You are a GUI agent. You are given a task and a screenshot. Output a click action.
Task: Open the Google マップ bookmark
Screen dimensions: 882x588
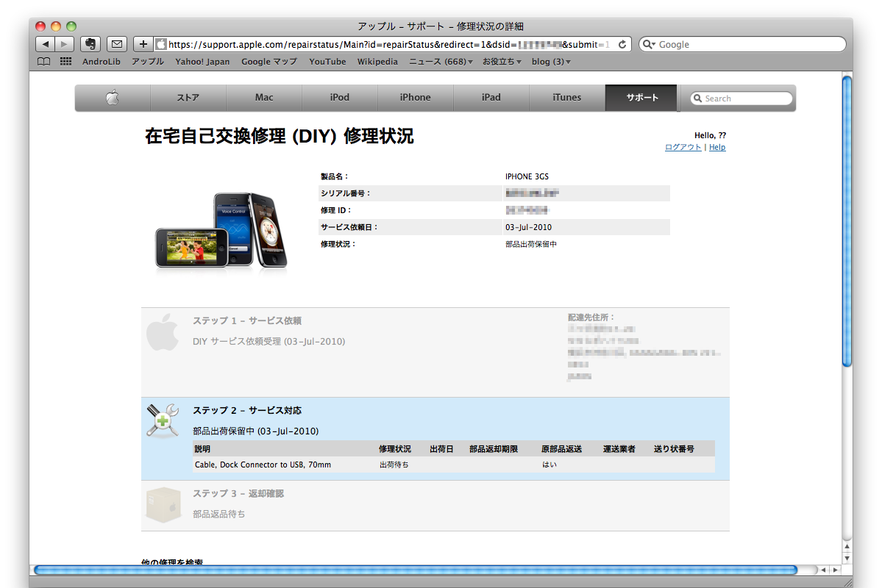269,61
